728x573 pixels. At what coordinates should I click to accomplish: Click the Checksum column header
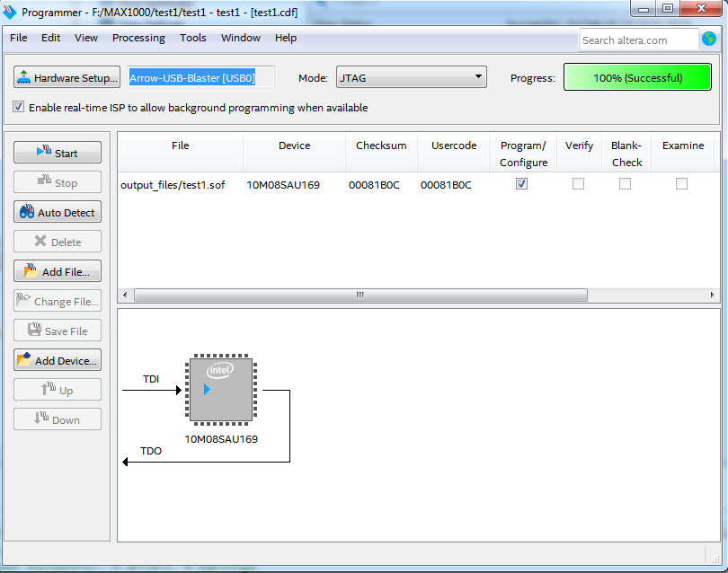point(381,153)
